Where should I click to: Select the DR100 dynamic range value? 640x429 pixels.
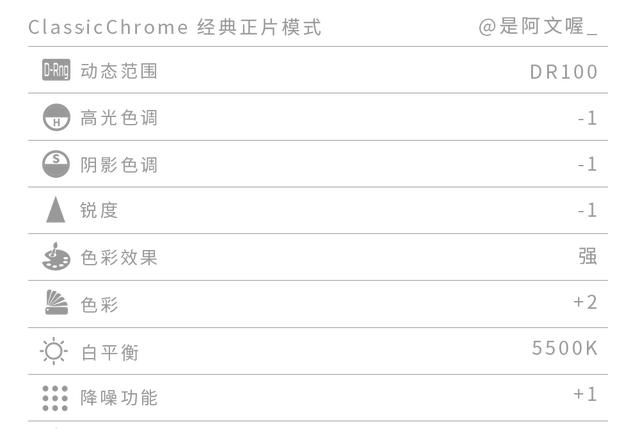[x=564, y=72]
